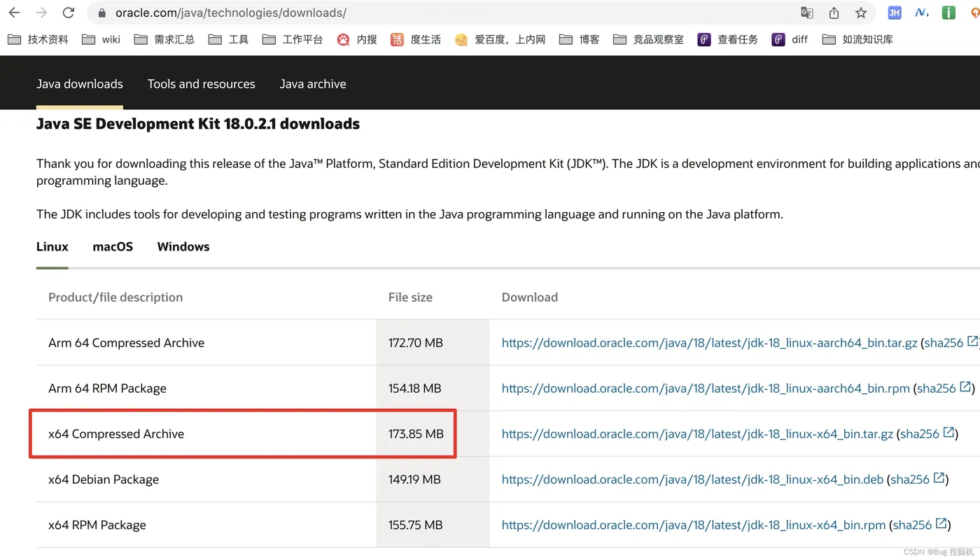Open external sha256 icon for x64 rpm
This screenshot has height=560, width=980.
(x=941, y=524)
